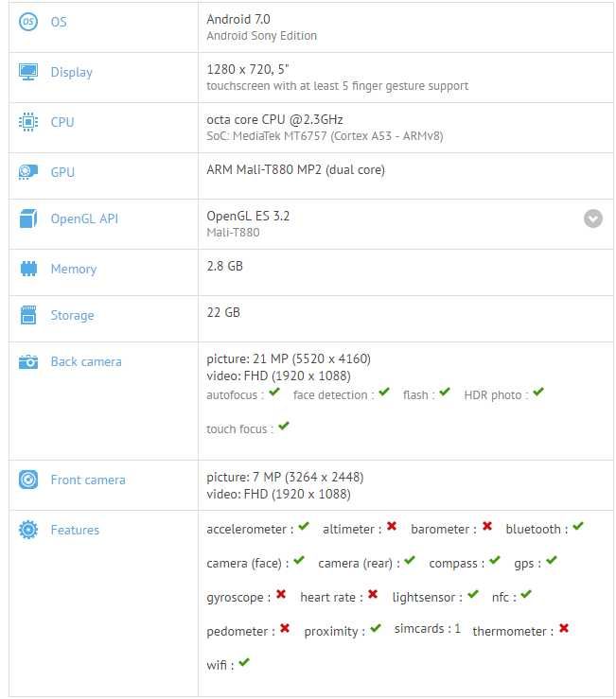Image resolution: width=616 pixels, height=699 pixels.
Task: Click the Front camera lens icon
Action: pyautogui.click(x=28, y=480)
